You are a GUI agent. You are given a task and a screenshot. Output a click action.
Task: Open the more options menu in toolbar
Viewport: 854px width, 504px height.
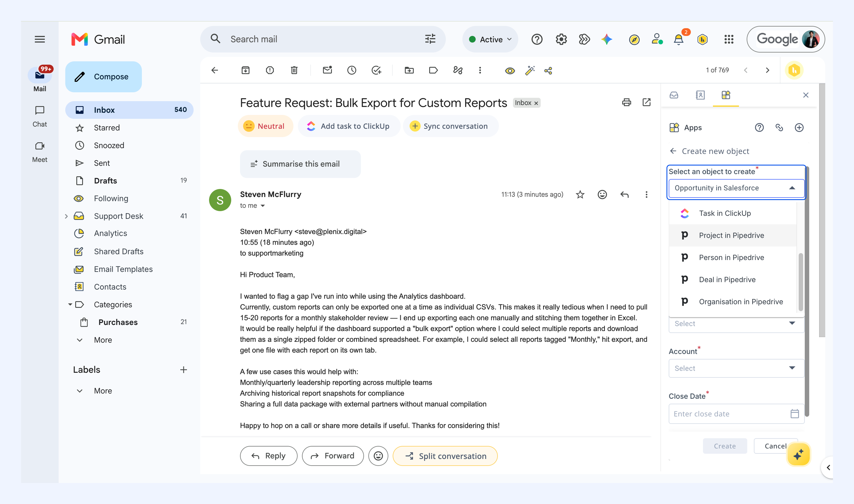(480, 70)
